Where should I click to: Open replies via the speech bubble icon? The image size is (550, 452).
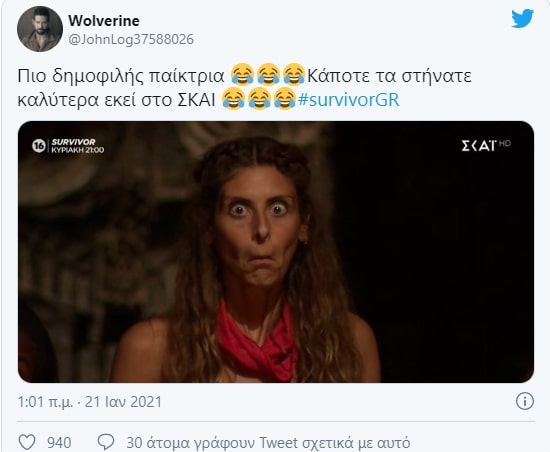(106, 442)
